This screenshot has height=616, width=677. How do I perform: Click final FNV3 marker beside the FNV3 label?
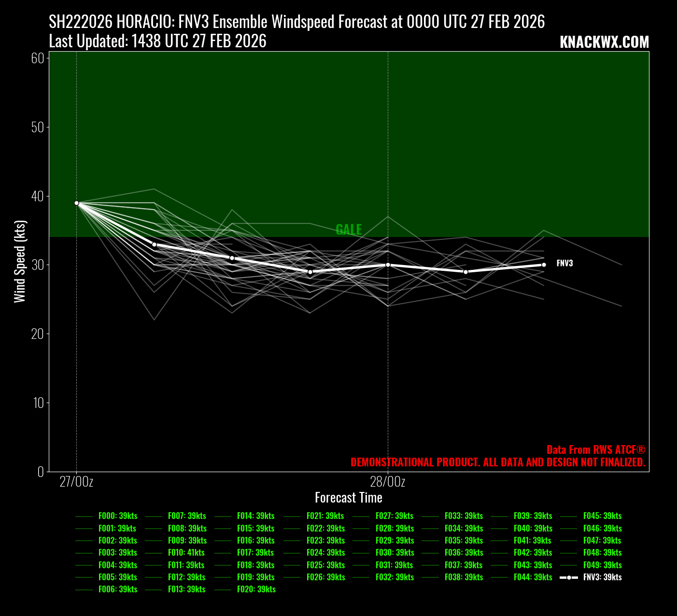click(x=544, y=265)
